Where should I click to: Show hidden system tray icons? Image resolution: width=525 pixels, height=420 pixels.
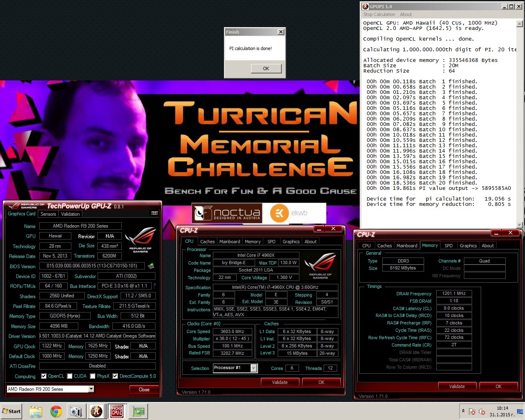463,411
